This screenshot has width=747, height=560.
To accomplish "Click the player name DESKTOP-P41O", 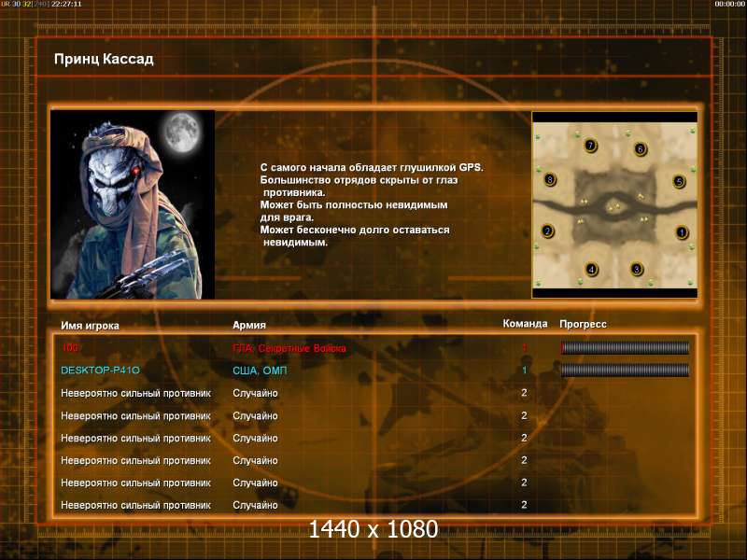I will pos(100,370).
